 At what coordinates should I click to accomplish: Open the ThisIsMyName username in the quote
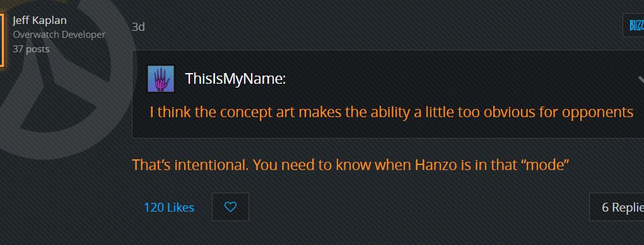pyautogui.click(x=235, y=78)
